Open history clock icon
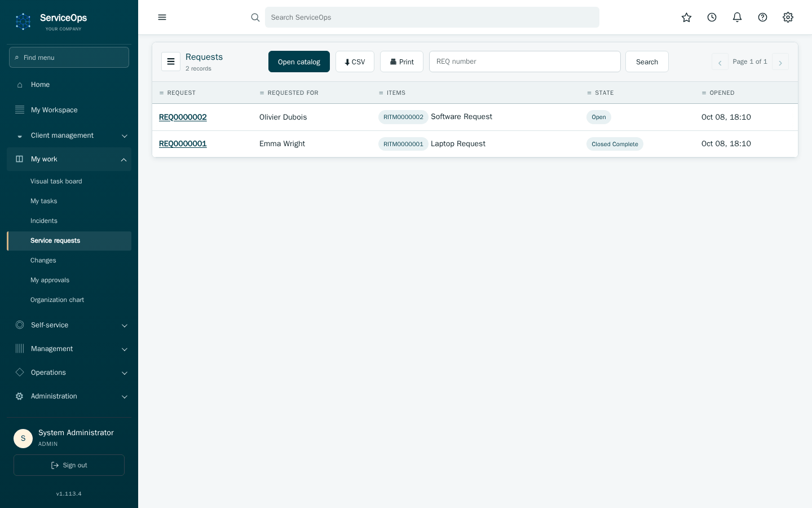The width and height of the screenshot is (812, 508). [712, 17]
